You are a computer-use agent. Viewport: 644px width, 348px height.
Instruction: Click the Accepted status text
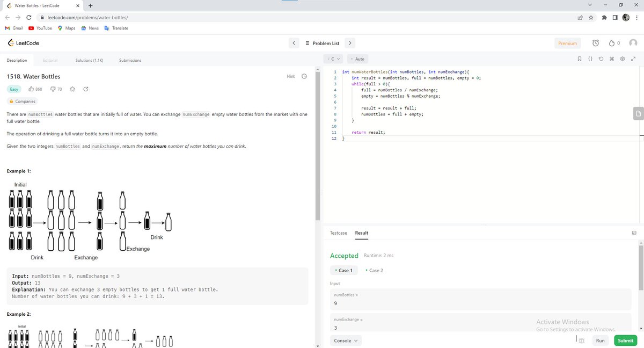click(x=344, y=256)
